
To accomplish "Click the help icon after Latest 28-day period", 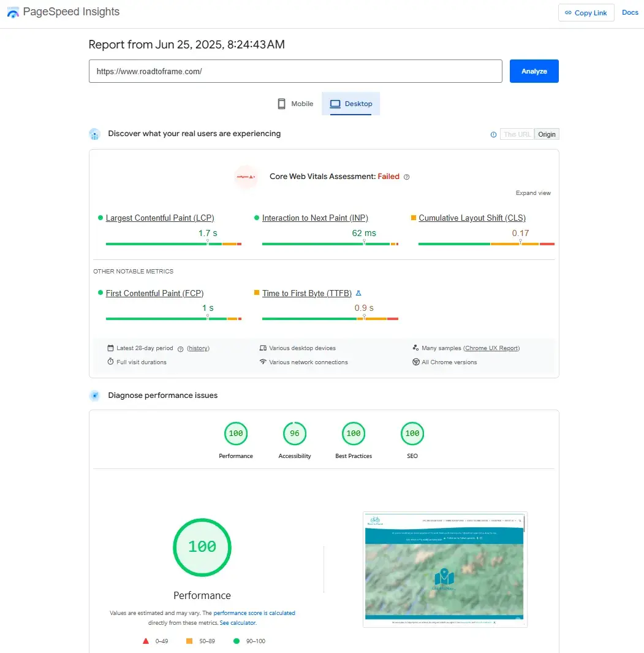I will coord(181,349).
